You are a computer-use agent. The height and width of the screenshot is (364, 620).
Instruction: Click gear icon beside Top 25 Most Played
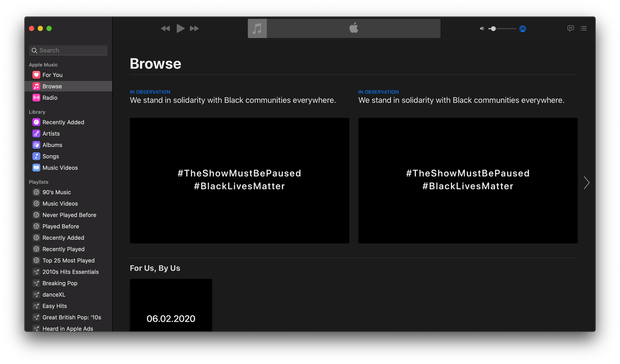(36, 260)
